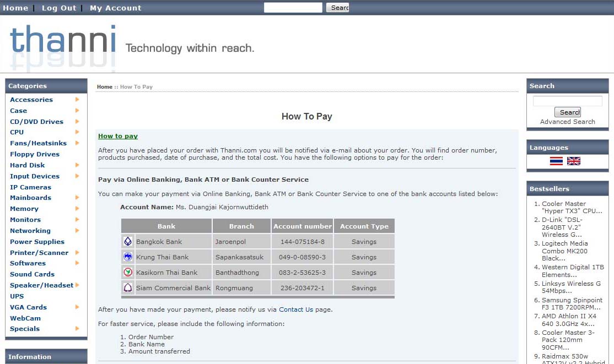
Task: Click the Banthadthong branch cell
Action: point(241,273)
